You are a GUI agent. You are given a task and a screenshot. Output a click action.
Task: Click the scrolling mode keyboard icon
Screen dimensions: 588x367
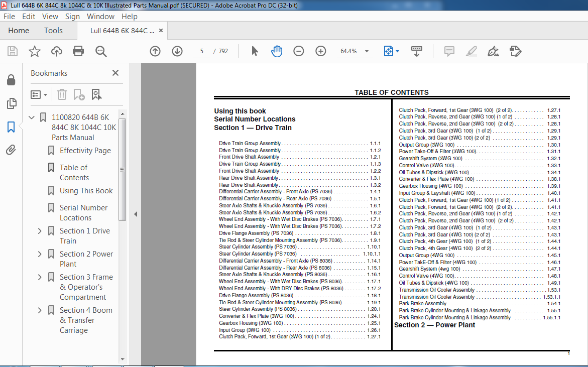click(x=417, y=51)
